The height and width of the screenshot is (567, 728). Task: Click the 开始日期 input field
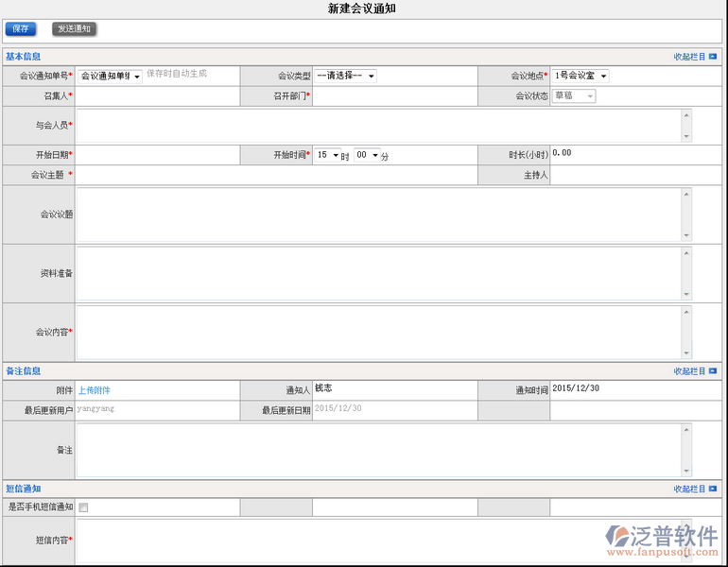point(157,155)
